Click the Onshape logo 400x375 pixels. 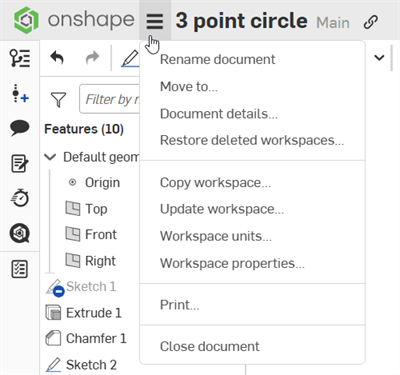(26, 20)
